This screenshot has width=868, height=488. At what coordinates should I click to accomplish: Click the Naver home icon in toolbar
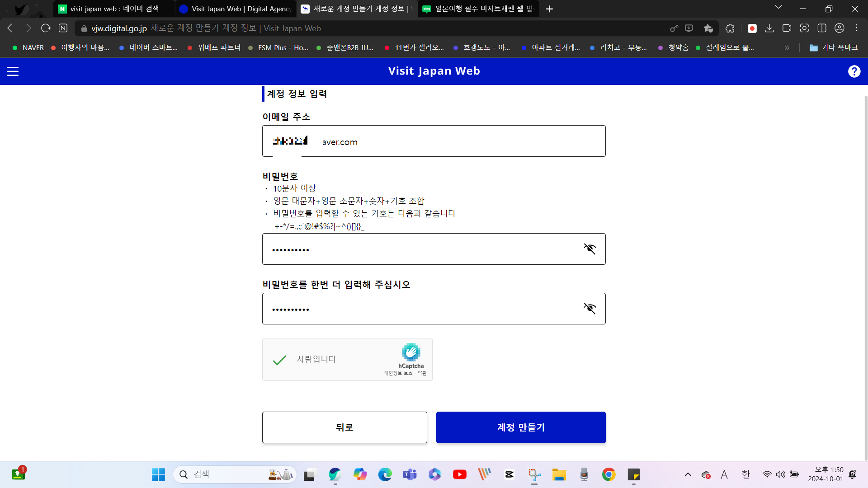coord(63,28)
